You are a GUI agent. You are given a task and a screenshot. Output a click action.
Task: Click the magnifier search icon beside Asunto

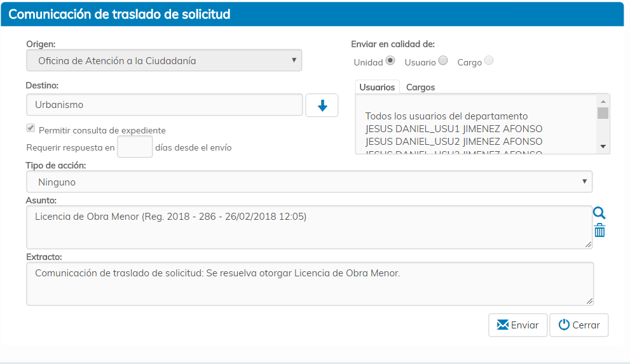click(x=599, y=213)
